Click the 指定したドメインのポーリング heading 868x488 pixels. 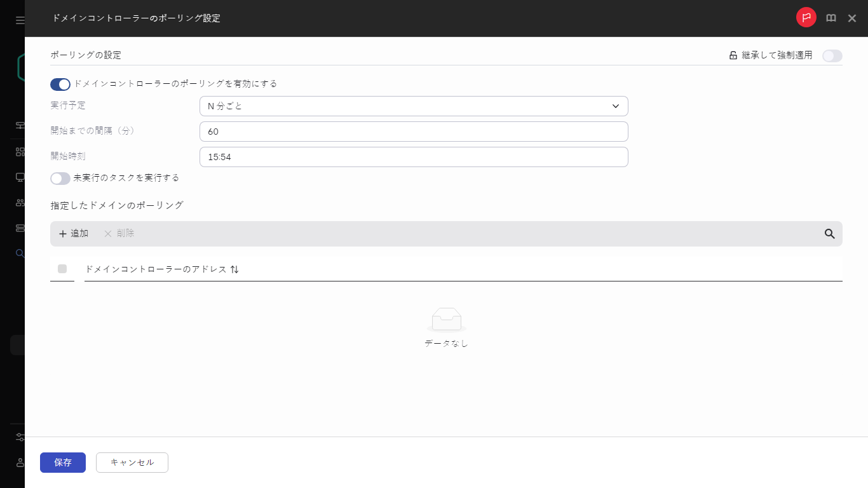[x=117, y=205]
